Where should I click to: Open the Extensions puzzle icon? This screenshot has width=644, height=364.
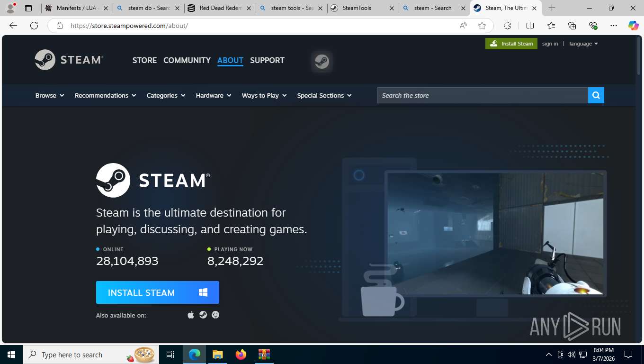(x=508, y=26)
